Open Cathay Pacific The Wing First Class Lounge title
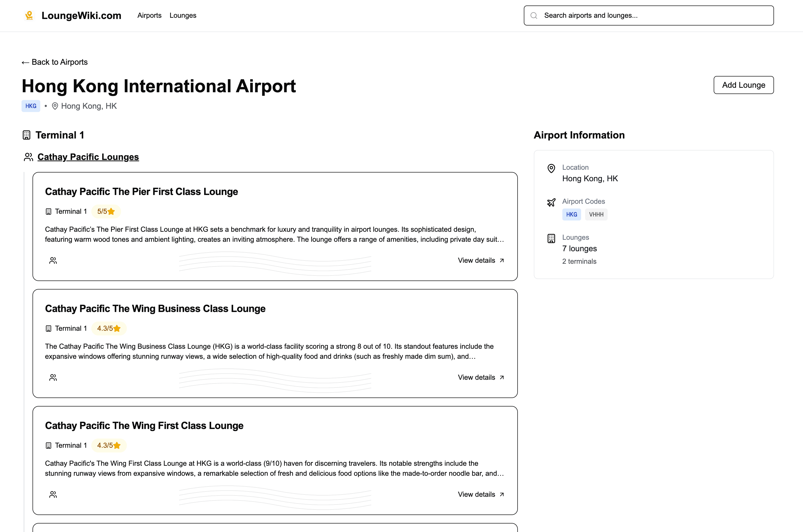 (x=144, y=426)
